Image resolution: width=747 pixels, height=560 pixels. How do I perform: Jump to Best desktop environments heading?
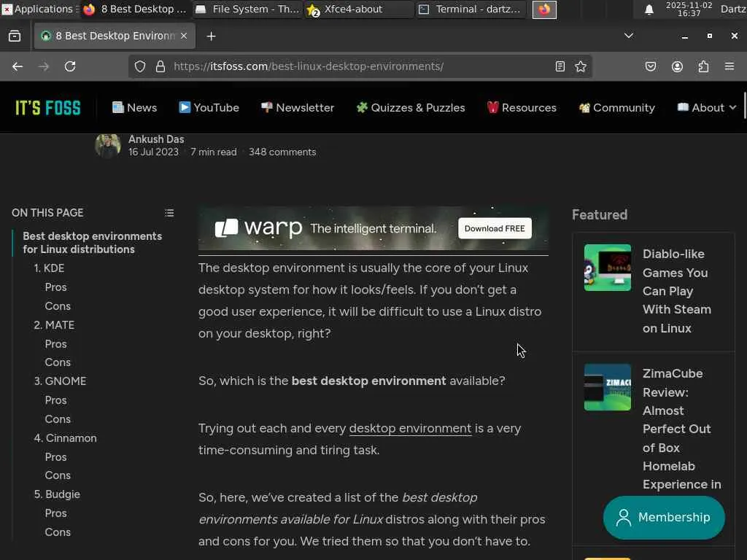[93, 243]
